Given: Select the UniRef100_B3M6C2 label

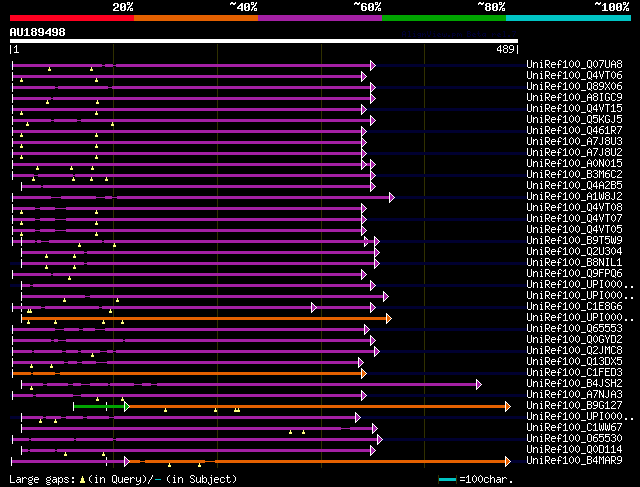Looking at the screenshot, I should pyautogui.click(x=574, y=175).
